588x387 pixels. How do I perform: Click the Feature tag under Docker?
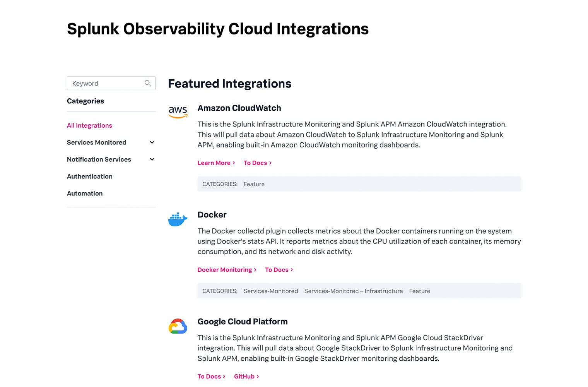420,291
